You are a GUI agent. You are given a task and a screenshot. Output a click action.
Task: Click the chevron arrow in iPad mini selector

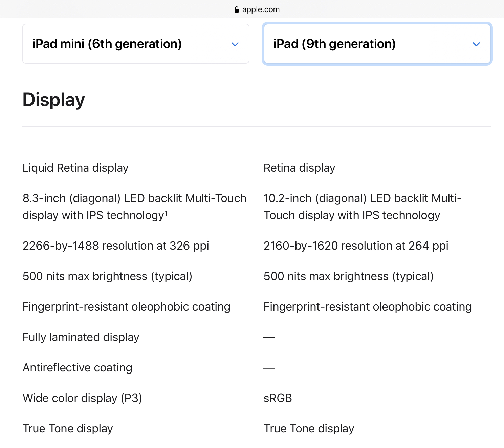pyautogui.click(x=235, y=44)
